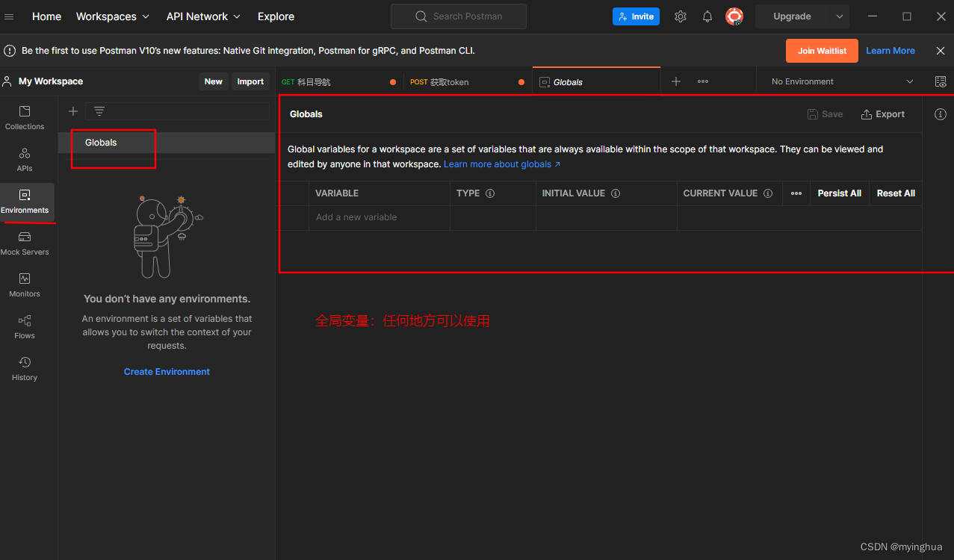Viewport: 954px width, 560px height.
Task: Open Monitors in the sidebar
Action: pyautogui.click(x=25, y=285)
